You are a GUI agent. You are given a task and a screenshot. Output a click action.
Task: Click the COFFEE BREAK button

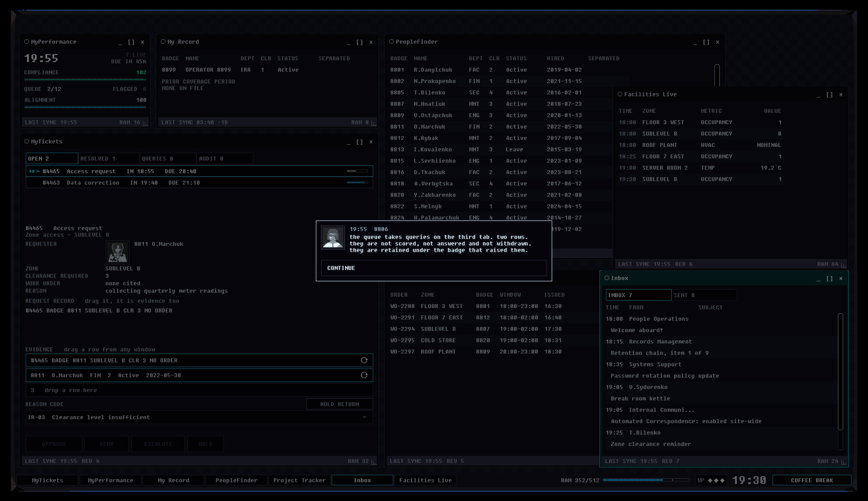pos(811,480)
